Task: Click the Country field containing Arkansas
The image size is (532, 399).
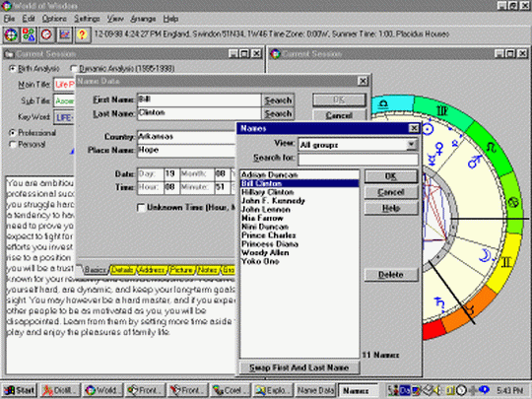Action: click(186, 137)
